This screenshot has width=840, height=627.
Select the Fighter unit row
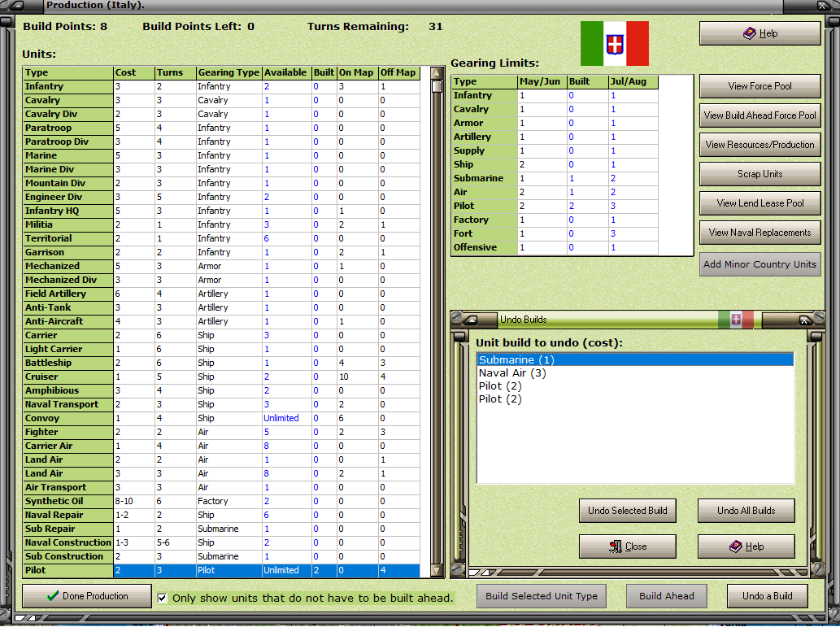[221, 432]
